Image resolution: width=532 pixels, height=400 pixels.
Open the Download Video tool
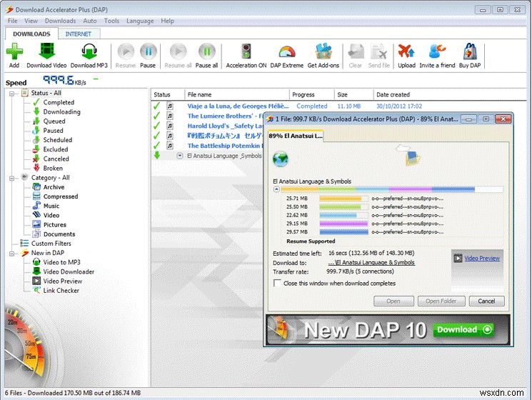click(x=48, y=52)
